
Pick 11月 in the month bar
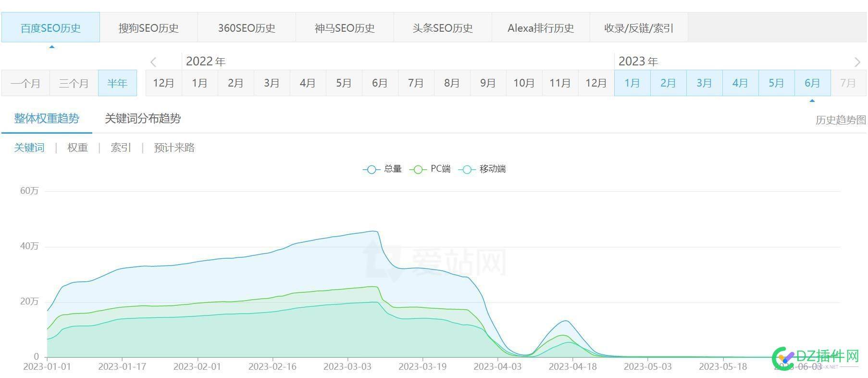click(x=560, y=83)
